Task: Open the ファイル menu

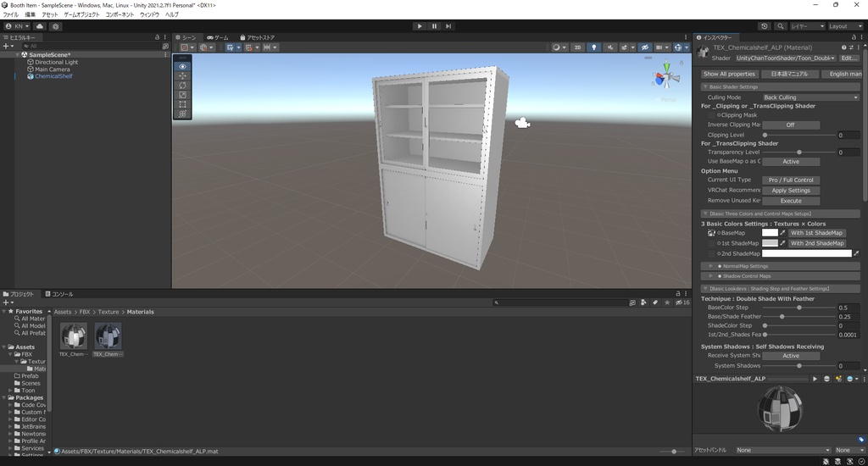Action: point(10,15)
